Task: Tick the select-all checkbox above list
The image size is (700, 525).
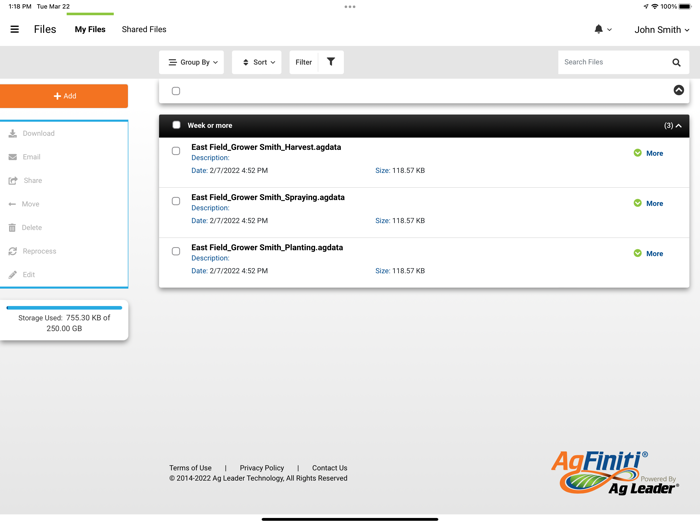Action: pyautogui.click(x=176, y=91)
